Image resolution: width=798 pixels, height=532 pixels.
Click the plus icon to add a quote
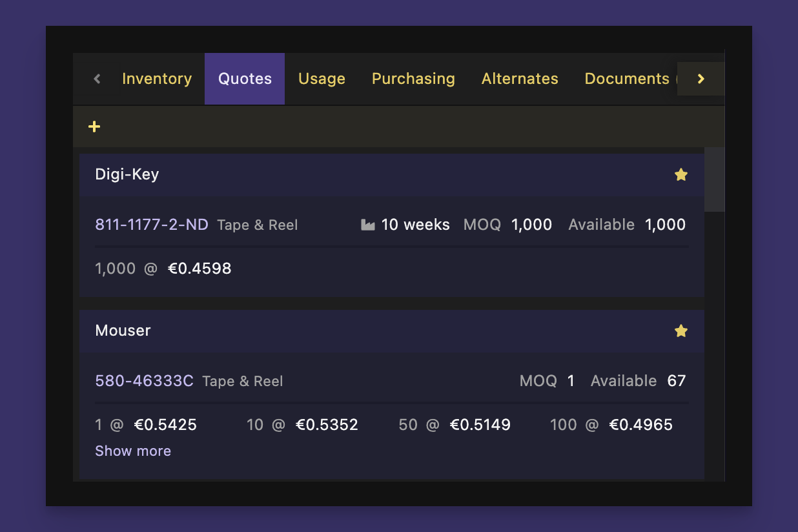(x=94, y=127)
